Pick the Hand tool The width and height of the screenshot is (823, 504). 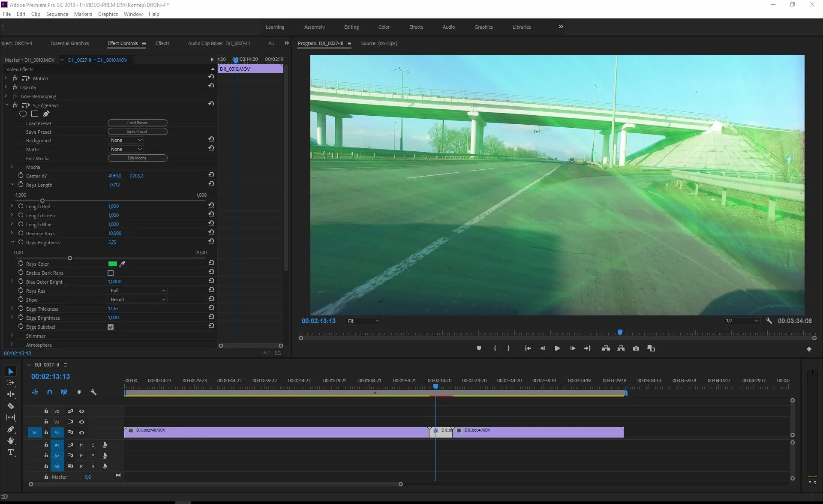(x=11, y=441)
